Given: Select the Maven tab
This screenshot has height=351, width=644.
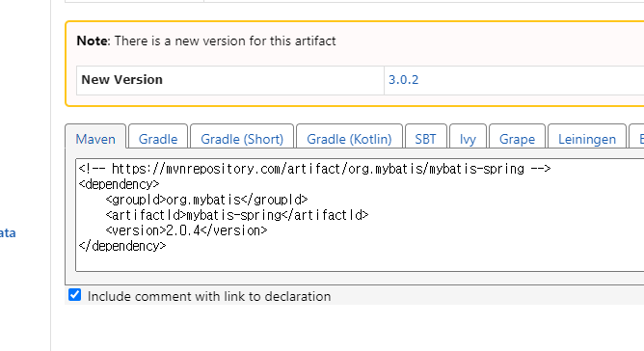Looking at the screenshot, I should [95, 139].
